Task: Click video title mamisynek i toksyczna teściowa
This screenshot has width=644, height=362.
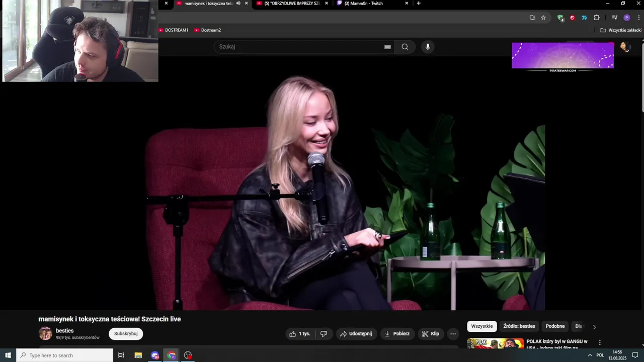Action: (110, 319)
